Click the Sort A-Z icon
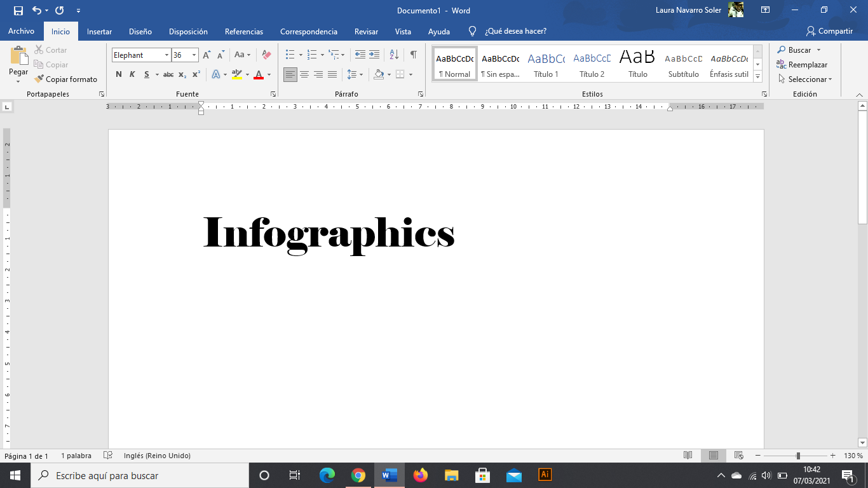The height and width of the screenshot is (488, 868). pyautogui.click(x=394, y=55)
